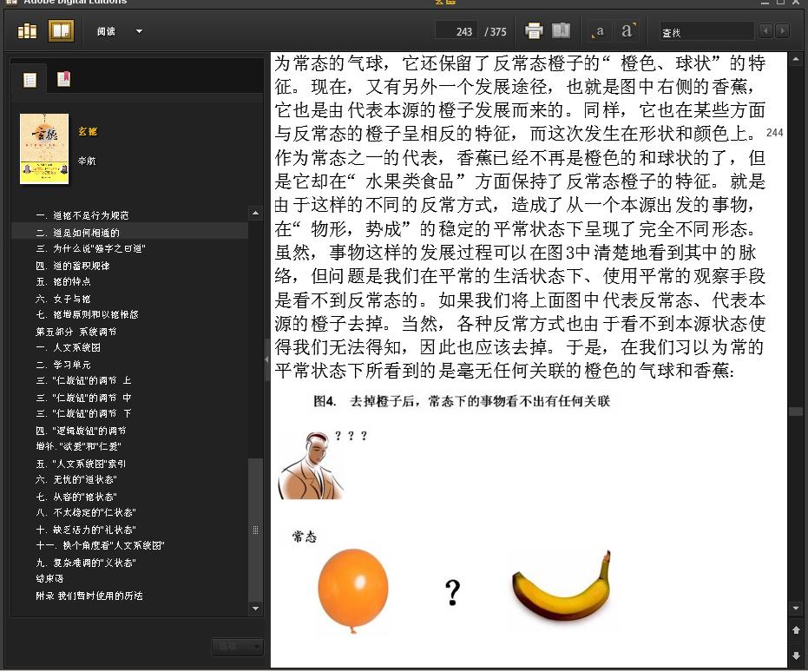Jump to 结束语 section
This screenshot has width=808, height=672.
[49, 578]
